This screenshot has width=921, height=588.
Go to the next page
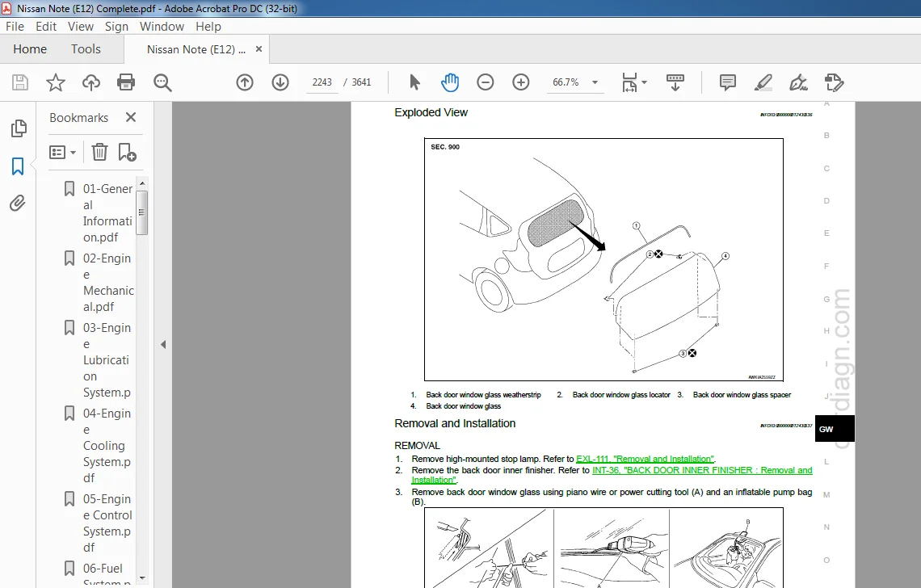click(x=280, y=82)
